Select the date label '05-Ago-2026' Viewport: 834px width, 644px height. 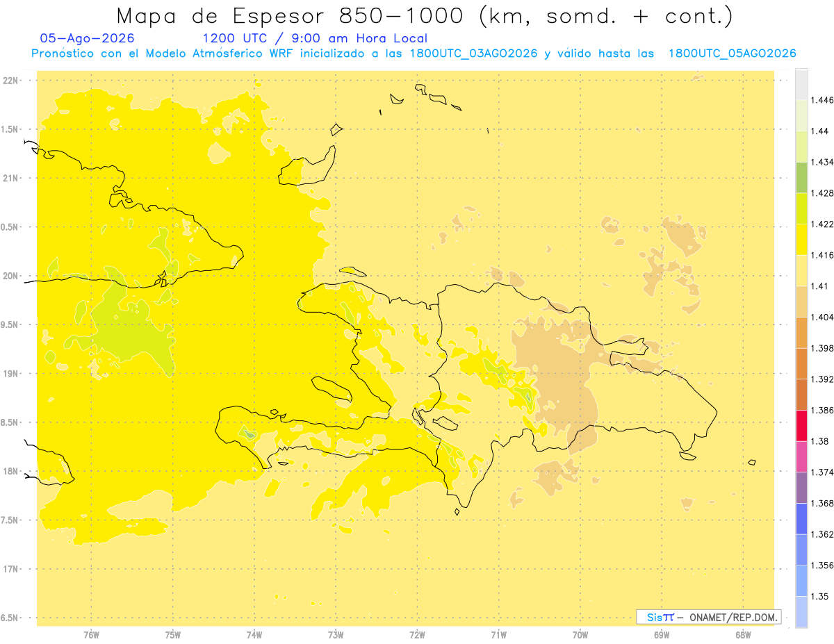point(87,39)
